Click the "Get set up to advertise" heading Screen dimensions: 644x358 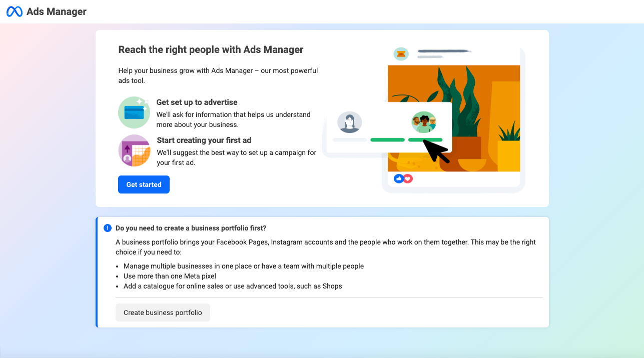(197, 102)
